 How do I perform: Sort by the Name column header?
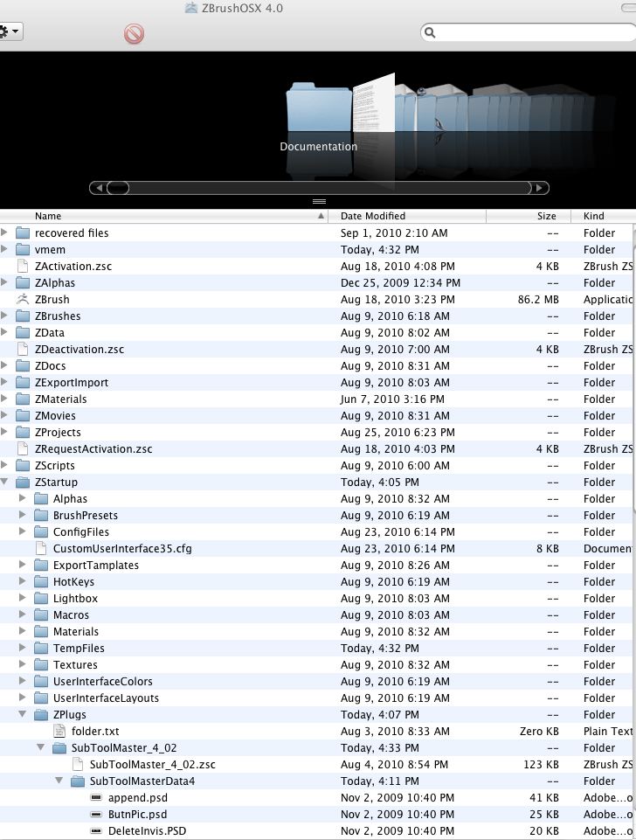[x=163, y=216]
